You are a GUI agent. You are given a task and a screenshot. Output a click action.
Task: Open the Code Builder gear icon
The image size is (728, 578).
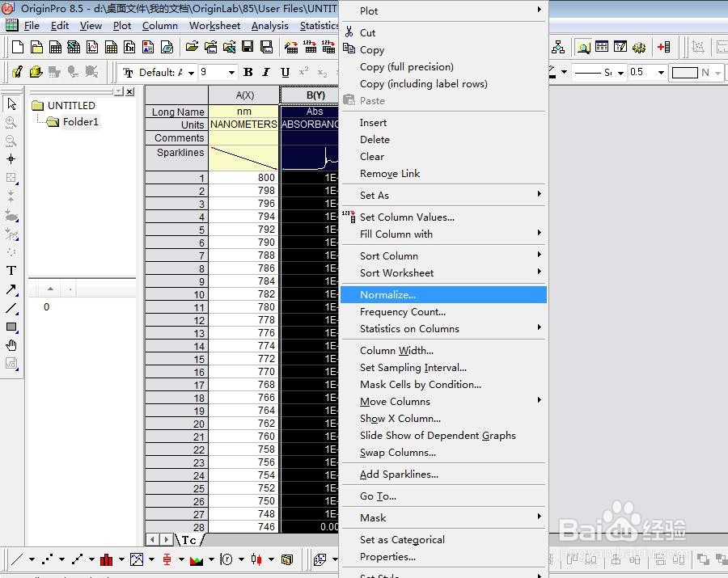[639, 47]
